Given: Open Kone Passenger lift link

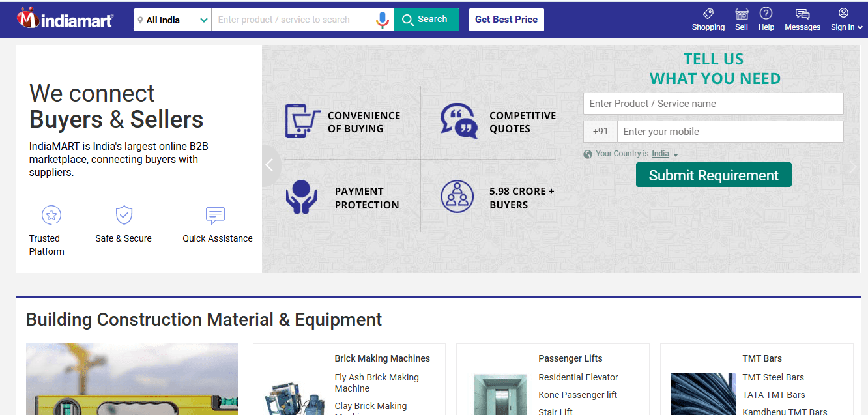Looking at the screenshot, I should [577, 395].
